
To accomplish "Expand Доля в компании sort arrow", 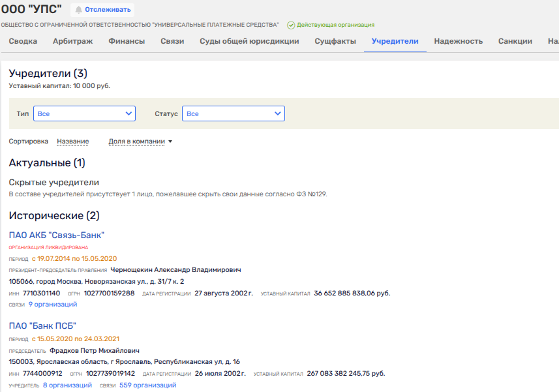I will (170, 142).
